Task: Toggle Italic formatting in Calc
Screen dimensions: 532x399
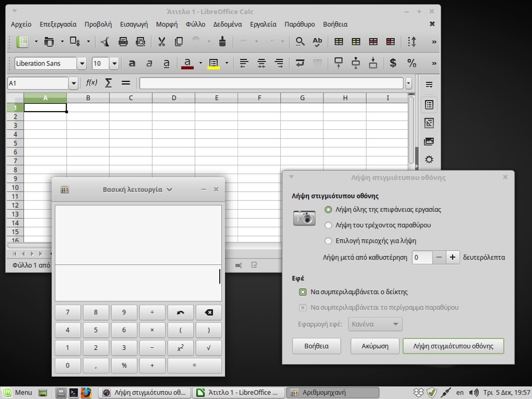Action: (149, 63)
